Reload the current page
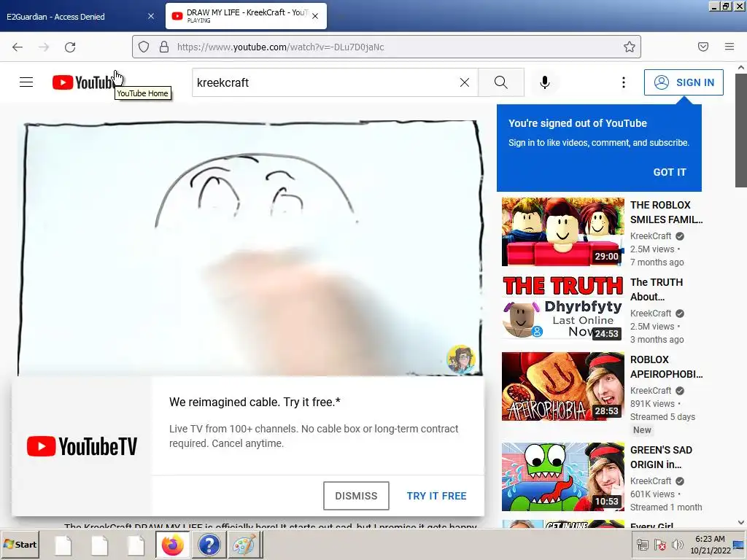The width and height of the screenshot is (747, 560). (x=70, y=47)
